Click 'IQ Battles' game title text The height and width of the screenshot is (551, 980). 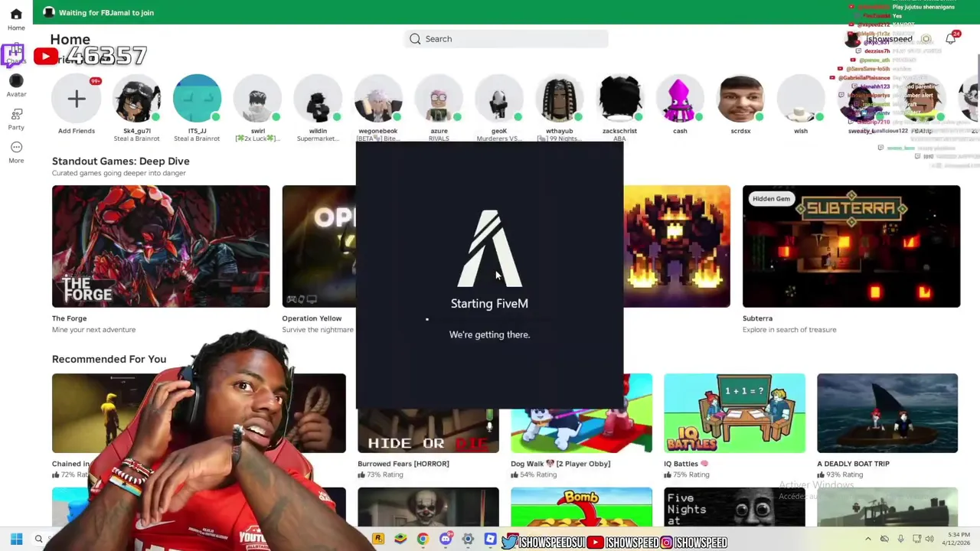point(686,464)
